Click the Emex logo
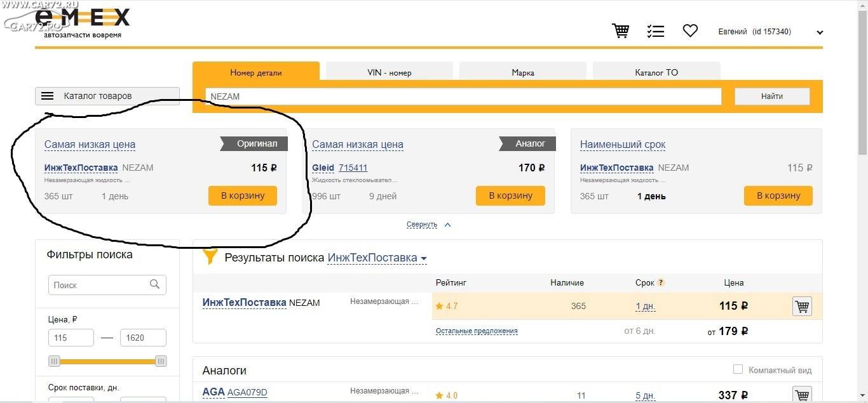The image size is (868, 403). point(83,23)
